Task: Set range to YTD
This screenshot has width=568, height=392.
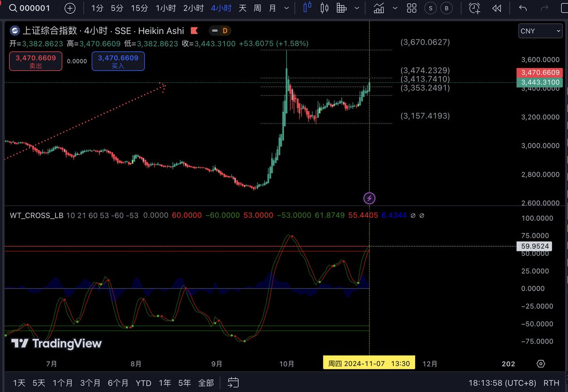Action: pyautogui.click(x=143, y=383)
